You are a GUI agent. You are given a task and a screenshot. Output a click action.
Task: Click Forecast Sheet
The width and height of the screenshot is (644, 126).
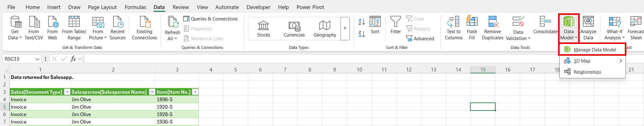(x=636, y=28)
